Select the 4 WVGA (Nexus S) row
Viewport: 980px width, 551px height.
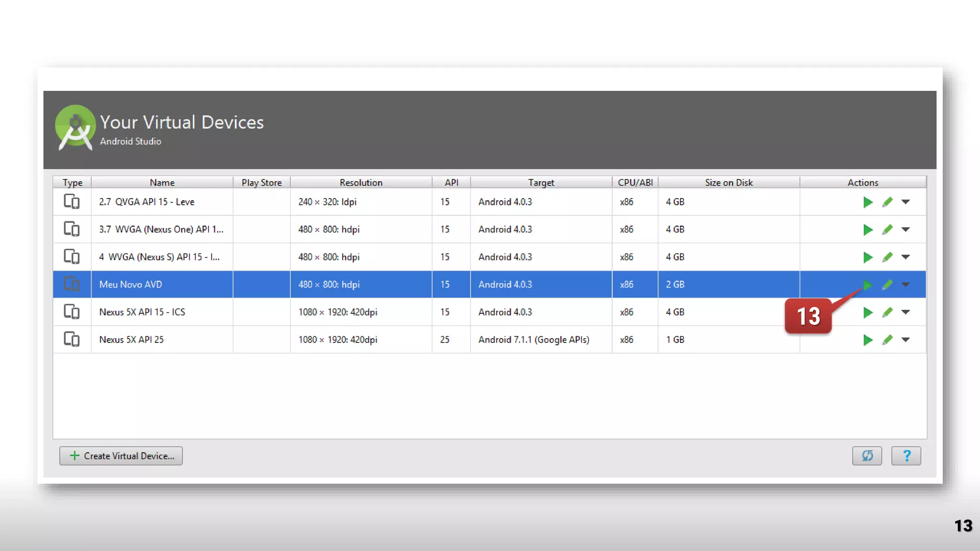(x=159, y=257)
